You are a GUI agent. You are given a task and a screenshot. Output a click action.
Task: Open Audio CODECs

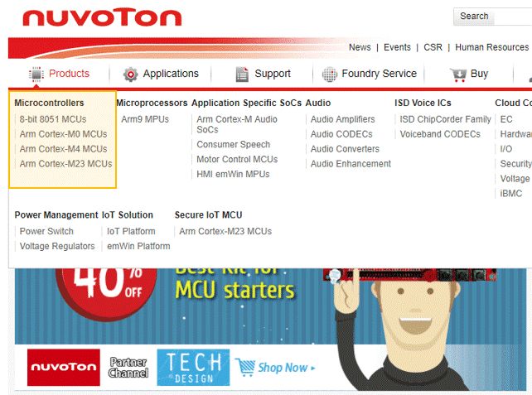click(341, 134)
